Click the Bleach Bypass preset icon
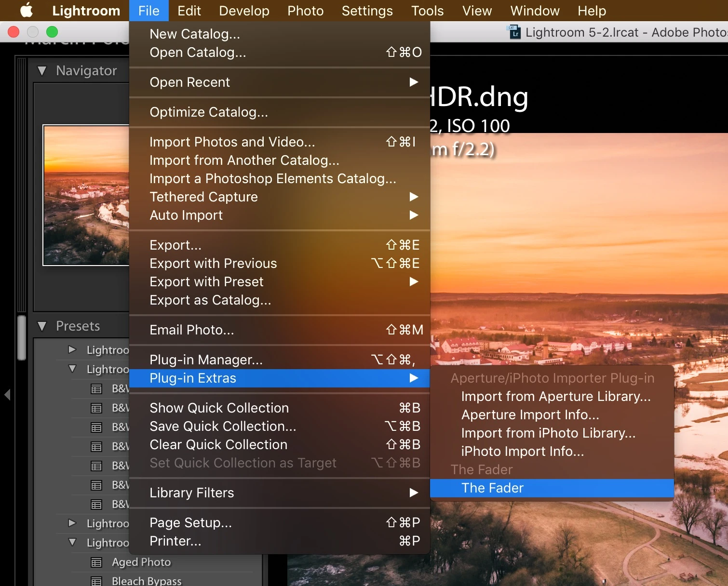Screen dimensions: 728x586 (96, 581)
